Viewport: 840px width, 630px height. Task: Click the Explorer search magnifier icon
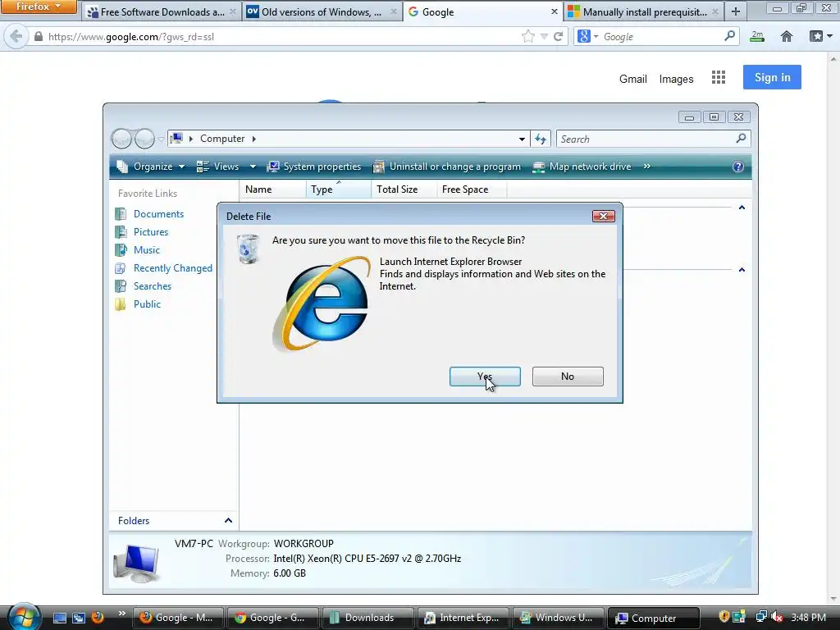[741, 139]
